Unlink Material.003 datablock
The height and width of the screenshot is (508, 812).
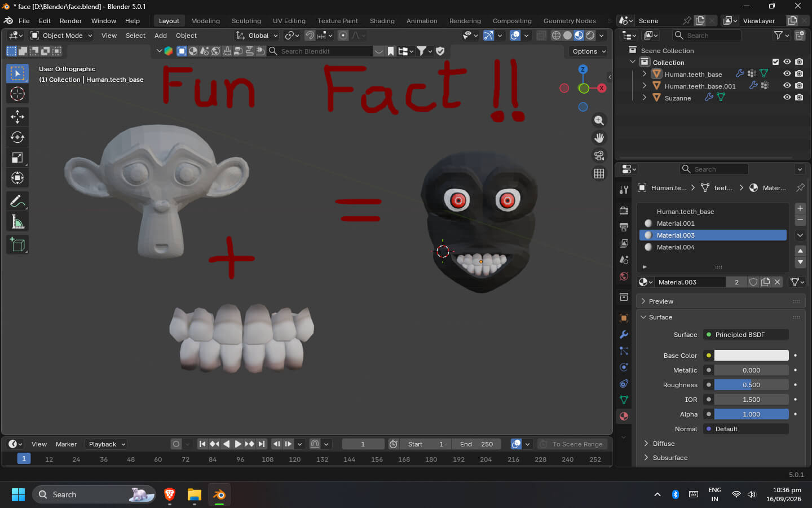(x=777, y=282)
